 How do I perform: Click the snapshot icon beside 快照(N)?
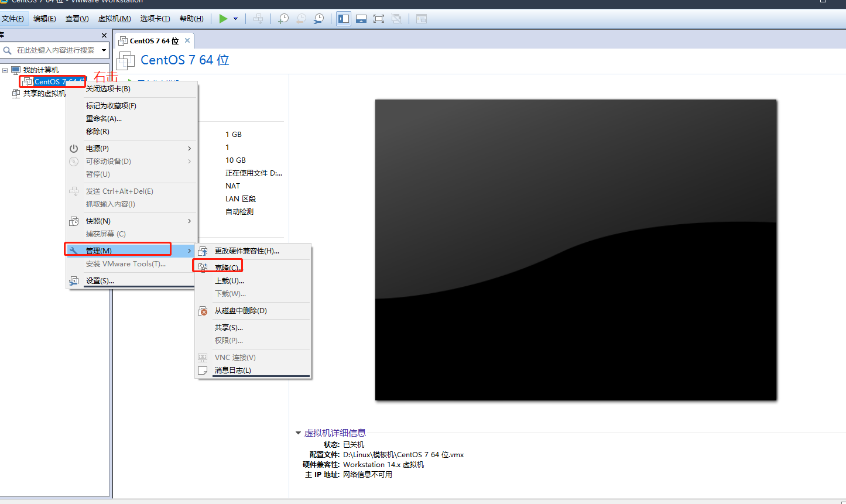74,221
